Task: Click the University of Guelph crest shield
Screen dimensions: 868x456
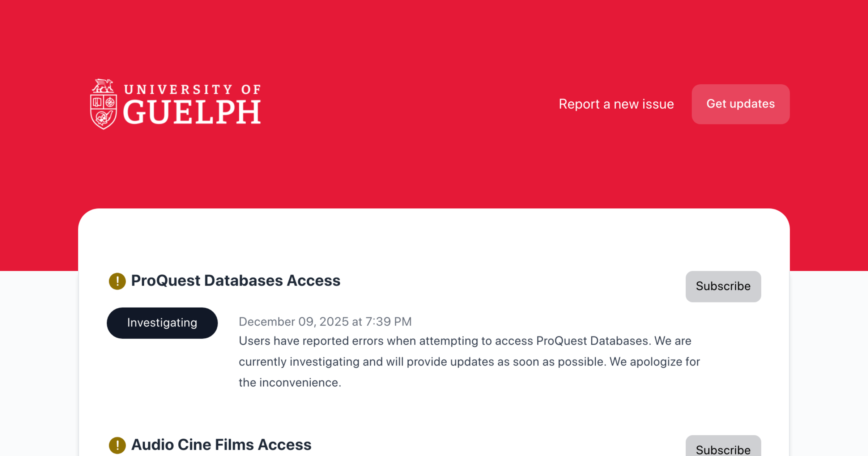Action: click(103, 111)
